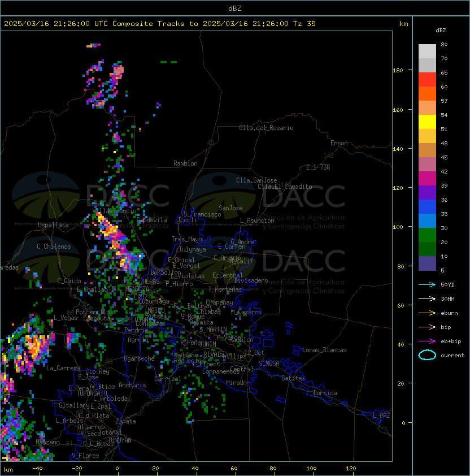Click the 'Capdevila' map label
Viewport: 470px width, 476px height.
[152, 220]
